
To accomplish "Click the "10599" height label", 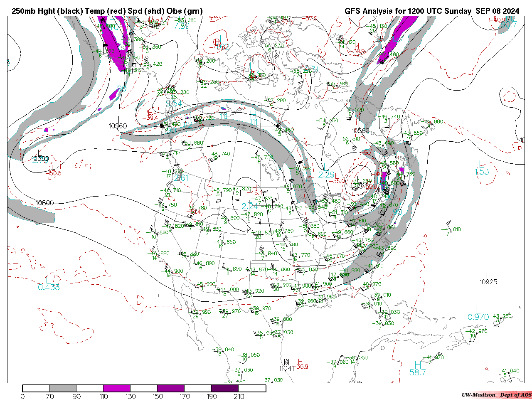I will (x=40, y=158).
